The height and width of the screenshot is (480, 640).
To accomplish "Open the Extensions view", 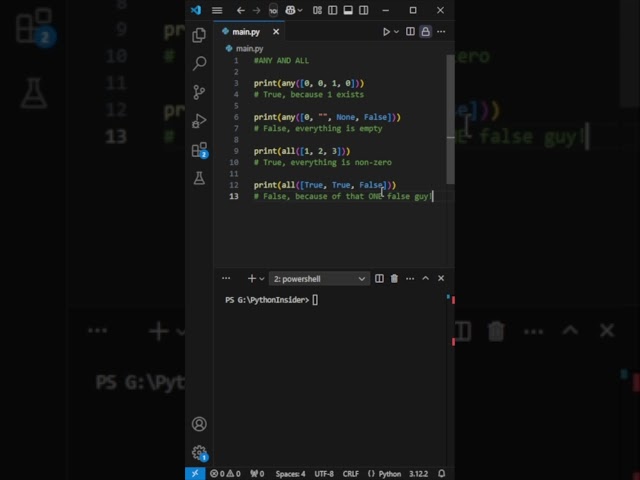I will pos(200,150).
